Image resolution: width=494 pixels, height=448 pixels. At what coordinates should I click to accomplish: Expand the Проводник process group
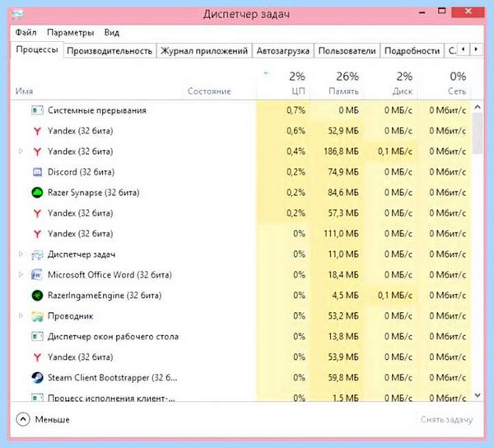21,315
